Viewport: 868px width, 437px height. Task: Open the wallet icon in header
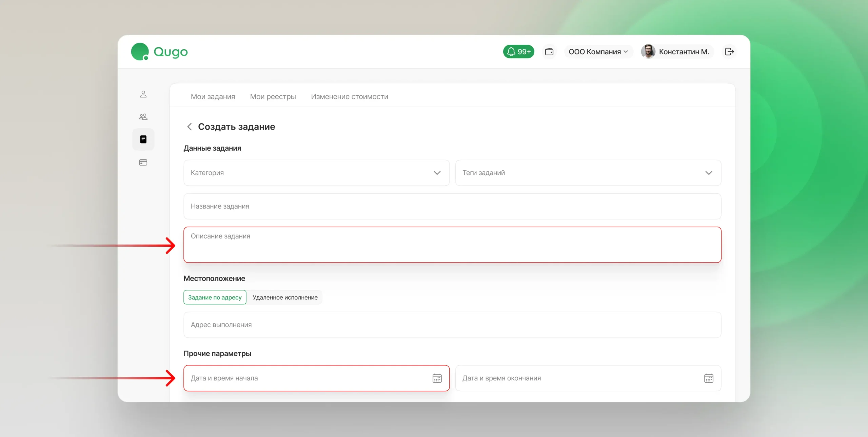(x=549, y=52)
